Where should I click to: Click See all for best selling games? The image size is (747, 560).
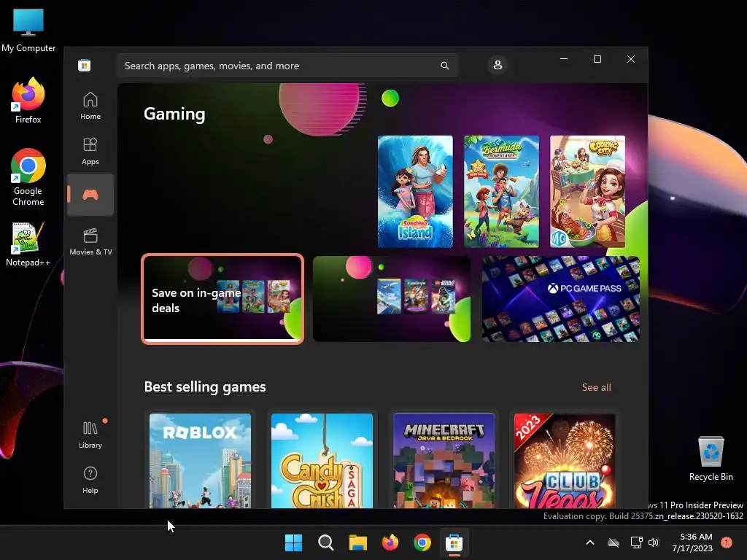596,387
